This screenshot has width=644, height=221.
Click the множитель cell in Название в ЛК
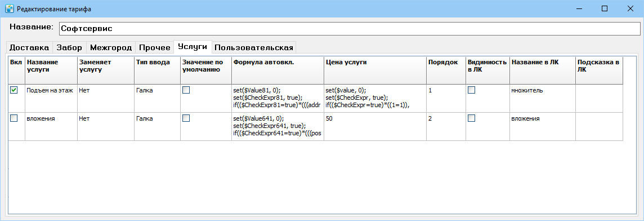(x=543, y=98)
